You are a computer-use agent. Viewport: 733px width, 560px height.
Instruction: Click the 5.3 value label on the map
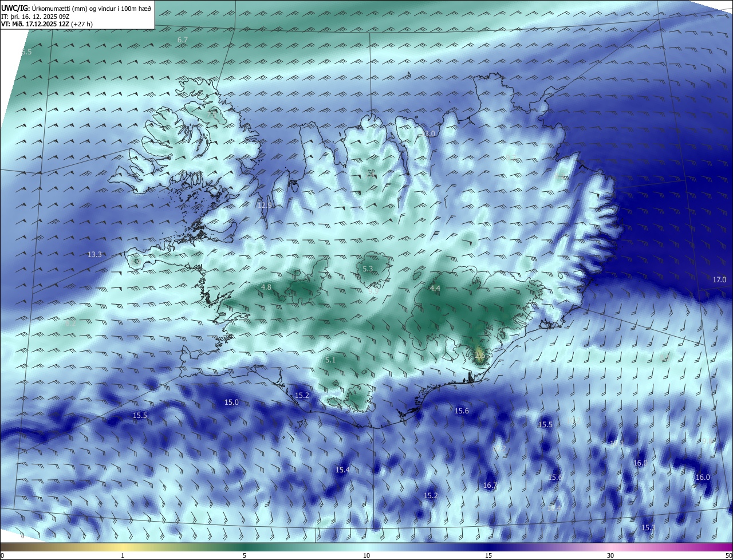368,269
